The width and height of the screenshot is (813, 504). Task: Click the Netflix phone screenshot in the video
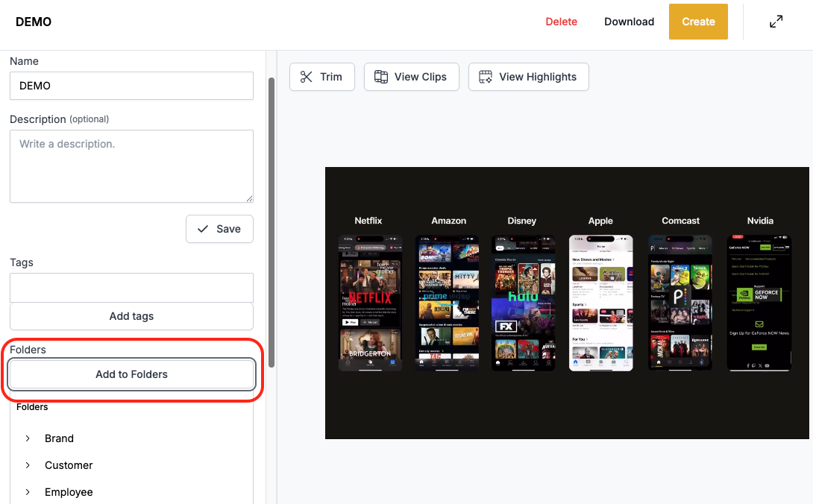click(x=370, y=303)
